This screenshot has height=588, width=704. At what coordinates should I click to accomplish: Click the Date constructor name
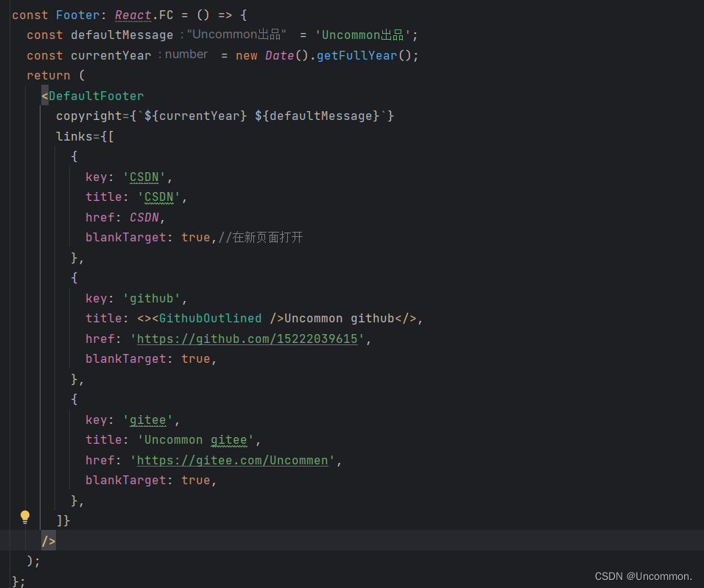pos(279,56)
